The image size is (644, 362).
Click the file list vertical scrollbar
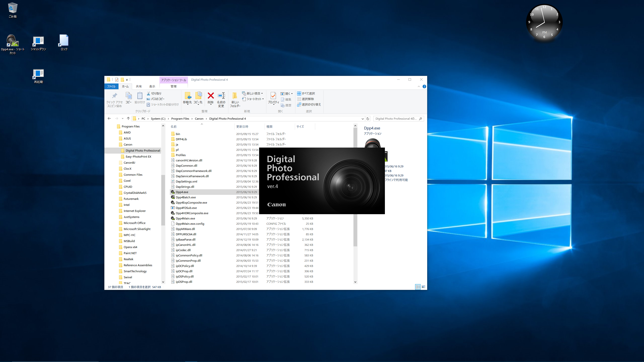(355, 187)
